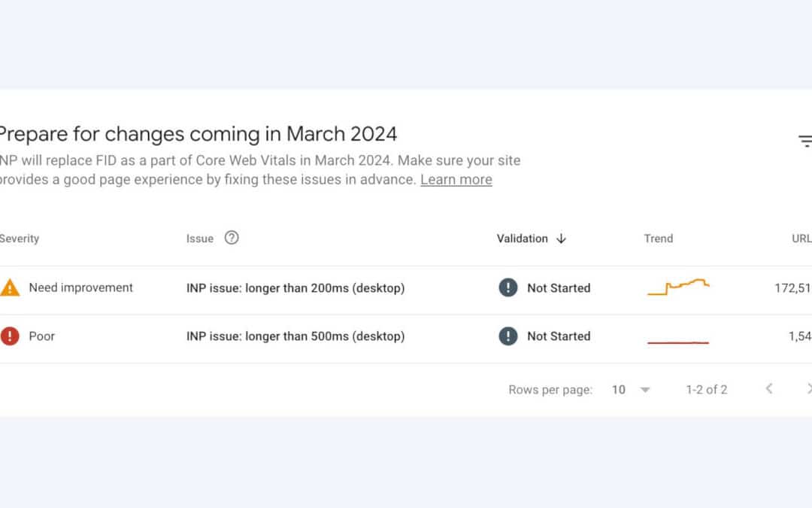Click the Severity column header
This screenshot has width=812, height=508.
(19, 239)
